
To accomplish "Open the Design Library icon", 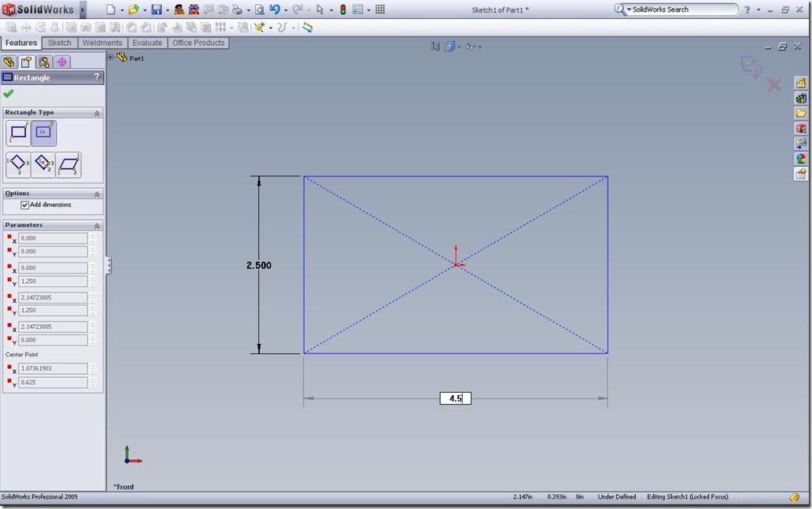I will pyautogui.click(x=801, y=98).
